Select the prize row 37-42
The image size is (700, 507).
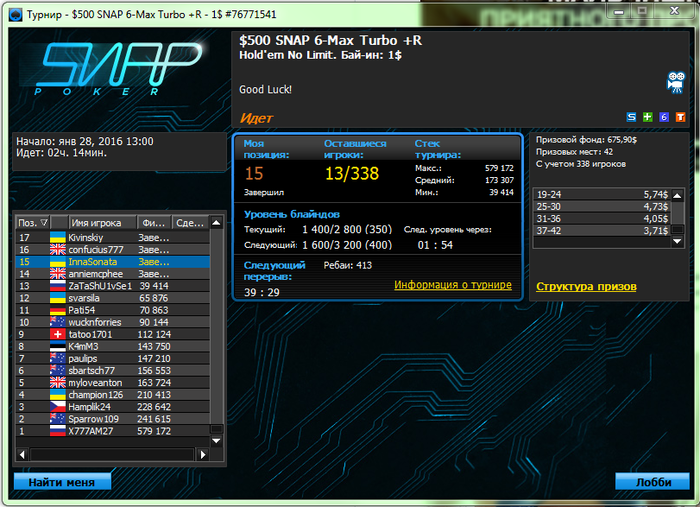tap(602, 231)
